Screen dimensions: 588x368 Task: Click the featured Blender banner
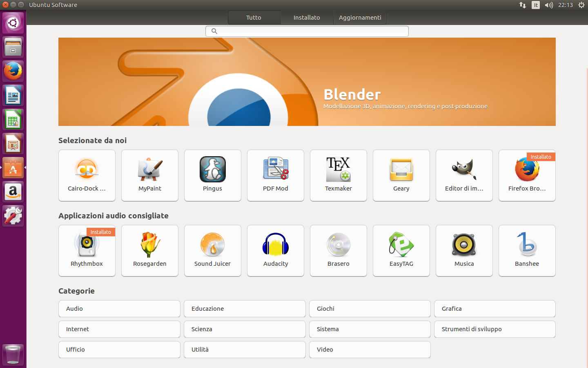(x=307, y=81)
